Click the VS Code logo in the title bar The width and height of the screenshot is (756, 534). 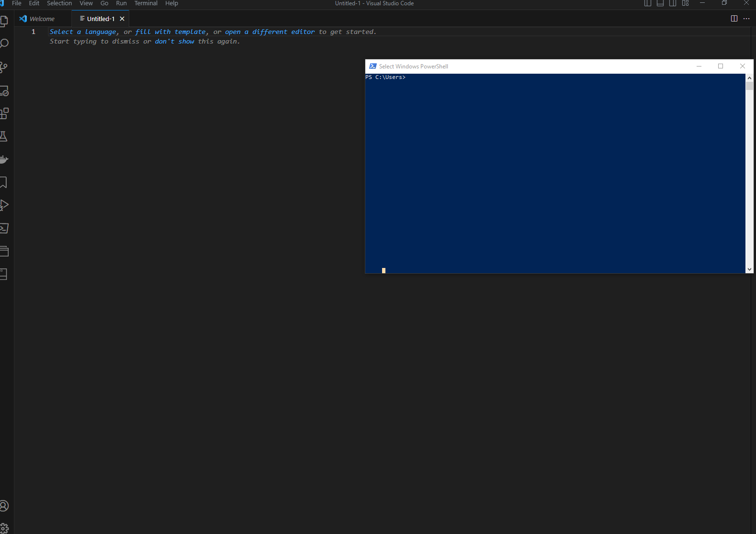pos(2,3)
